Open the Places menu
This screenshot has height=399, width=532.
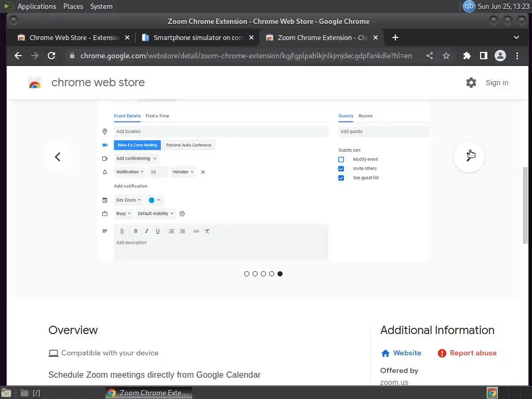point(73,6)
